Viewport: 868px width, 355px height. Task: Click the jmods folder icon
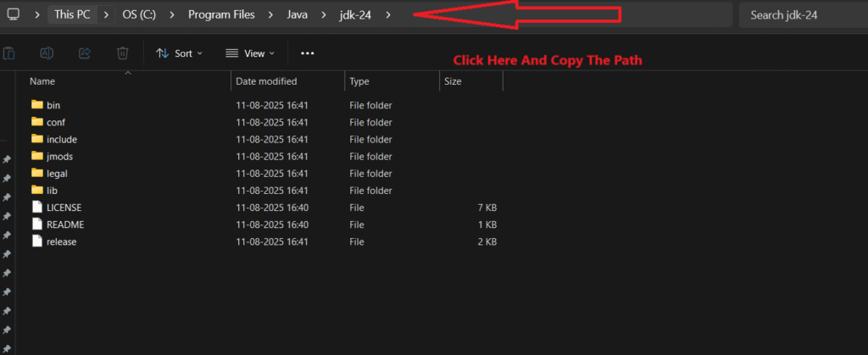[x=37, y=156]
